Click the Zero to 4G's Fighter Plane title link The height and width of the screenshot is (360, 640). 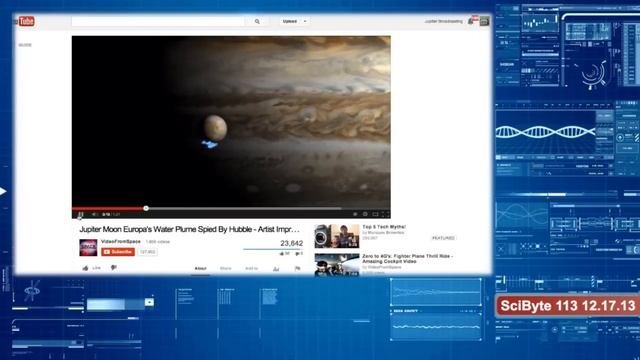click(x=407, y=259)
